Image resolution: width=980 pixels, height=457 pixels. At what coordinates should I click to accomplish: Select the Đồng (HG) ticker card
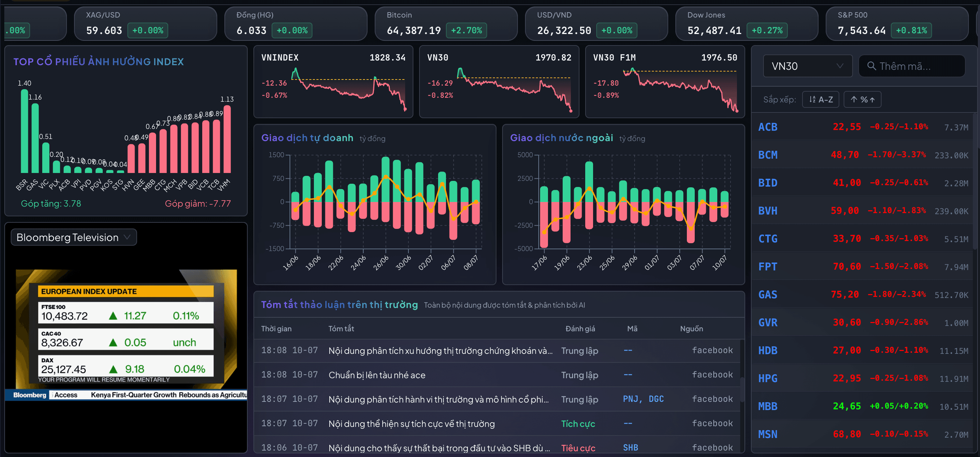[296, 24]
